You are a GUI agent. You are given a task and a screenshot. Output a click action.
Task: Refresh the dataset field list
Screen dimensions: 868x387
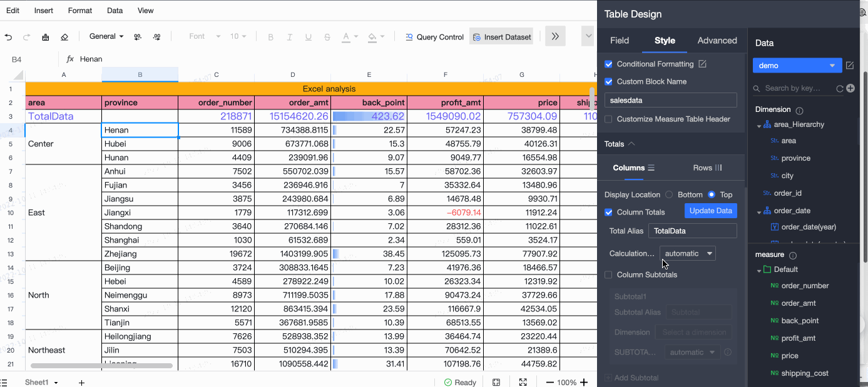click(840, 89)
